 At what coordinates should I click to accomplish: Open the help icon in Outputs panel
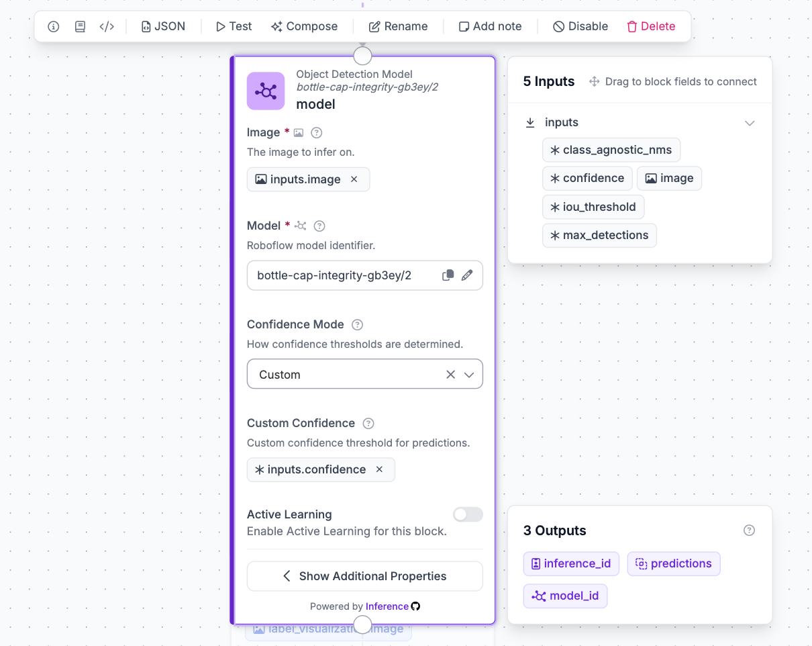pos(750,530)
